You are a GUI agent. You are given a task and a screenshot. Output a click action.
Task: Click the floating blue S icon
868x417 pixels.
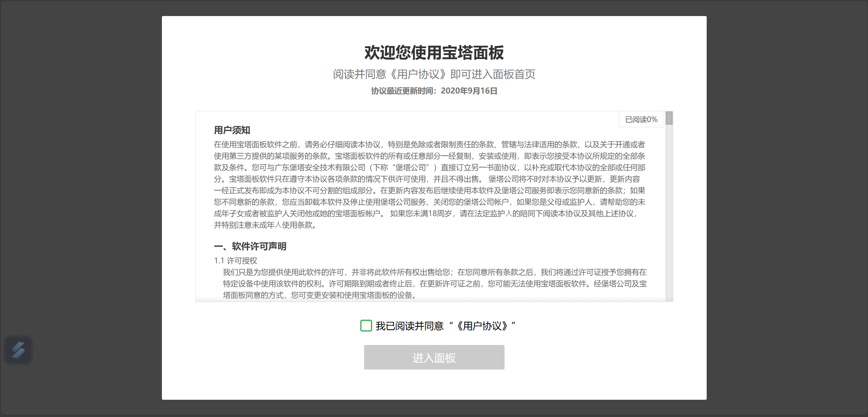click(x=18, y=350)
